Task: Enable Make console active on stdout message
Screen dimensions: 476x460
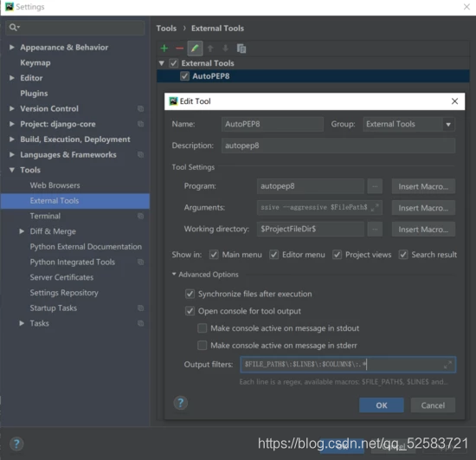Action: (203, 328)
